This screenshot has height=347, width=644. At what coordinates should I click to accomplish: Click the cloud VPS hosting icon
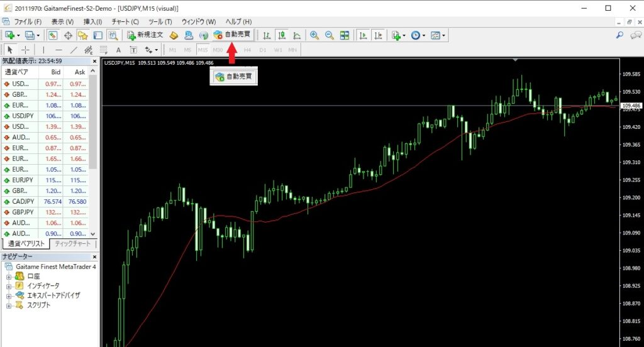[x=189, y=36]
